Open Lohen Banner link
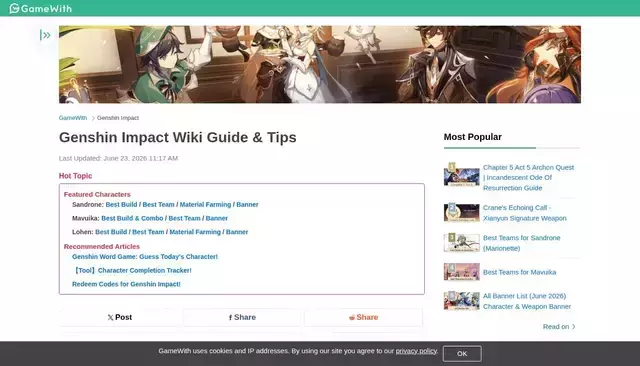 point(237,232)
